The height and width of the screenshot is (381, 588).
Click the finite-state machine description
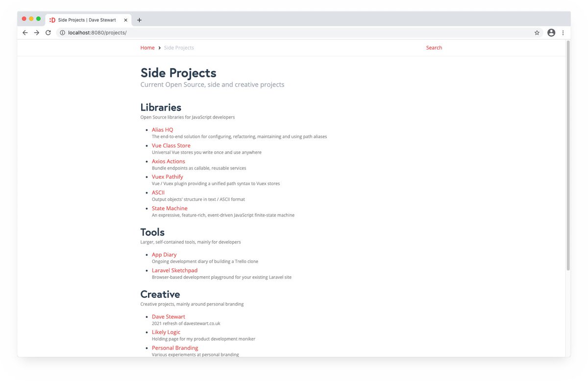tap(223, 215)
